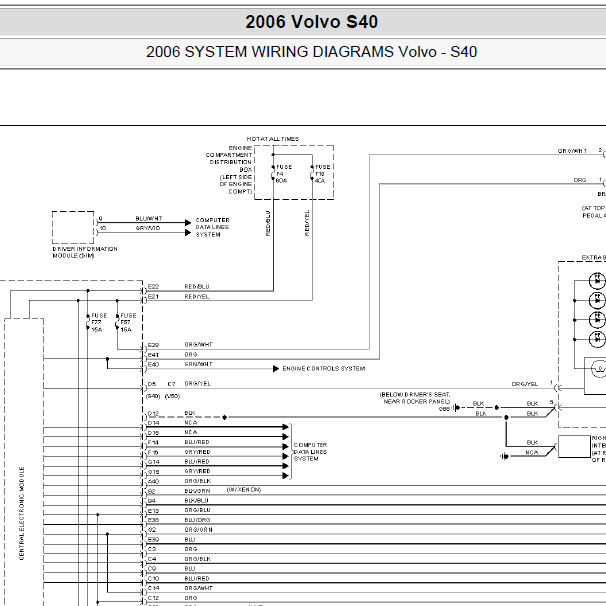Click the BLK/BLU label in the B4 row

197,500
